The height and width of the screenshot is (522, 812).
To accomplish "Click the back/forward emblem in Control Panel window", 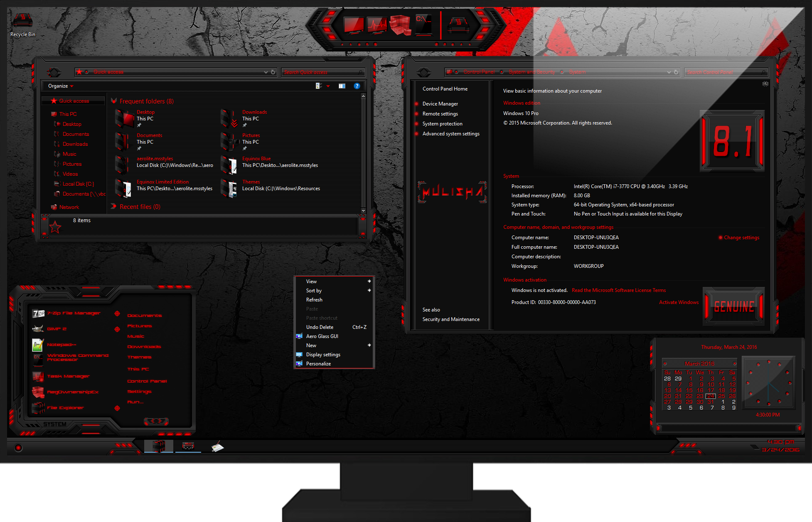I will tap(424, 72).
